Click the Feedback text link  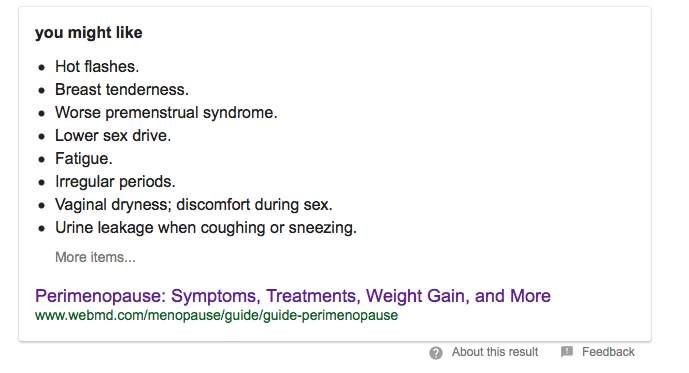pyautogui.click(x=608, y=352)
